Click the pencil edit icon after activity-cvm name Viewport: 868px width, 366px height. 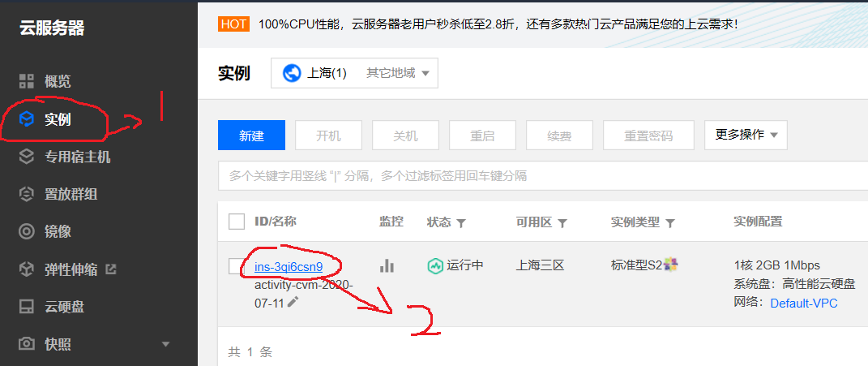[x=293, y=302]
